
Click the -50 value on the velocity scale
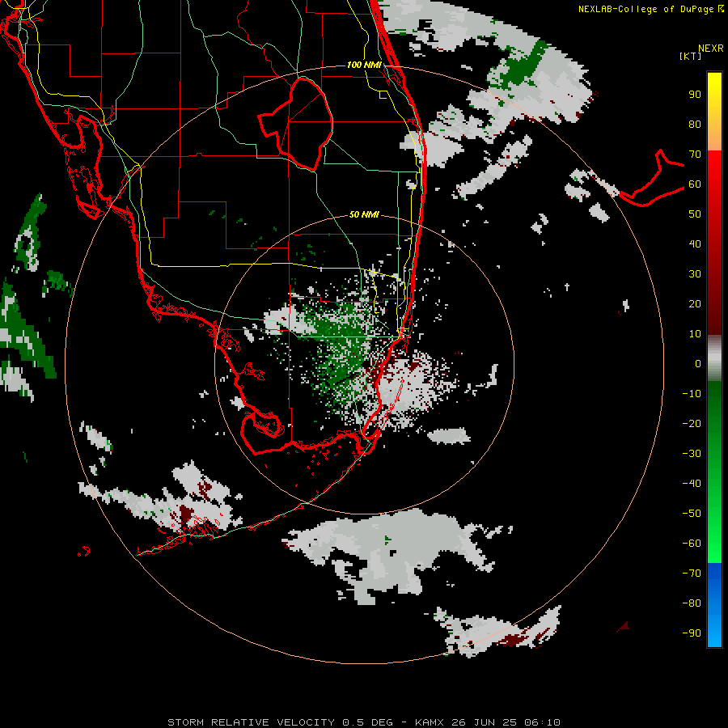tap(692, 514)
